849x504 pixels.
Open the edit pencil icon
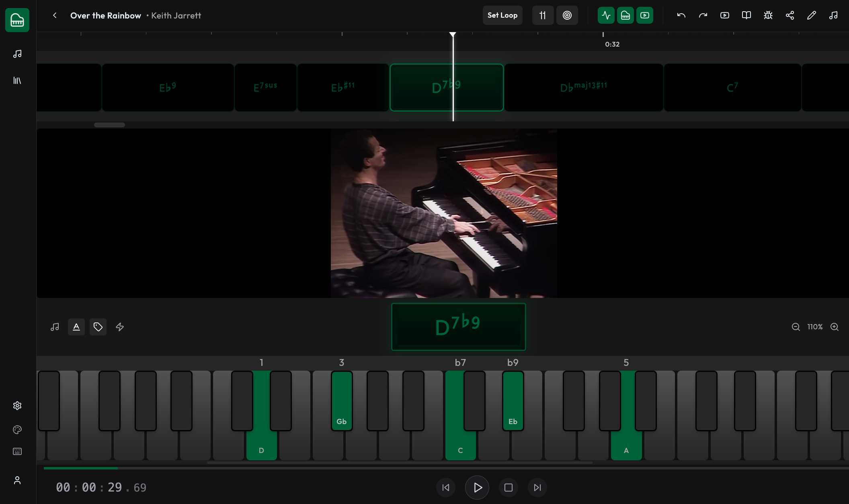pyautogui.click(x=811, y=15)
